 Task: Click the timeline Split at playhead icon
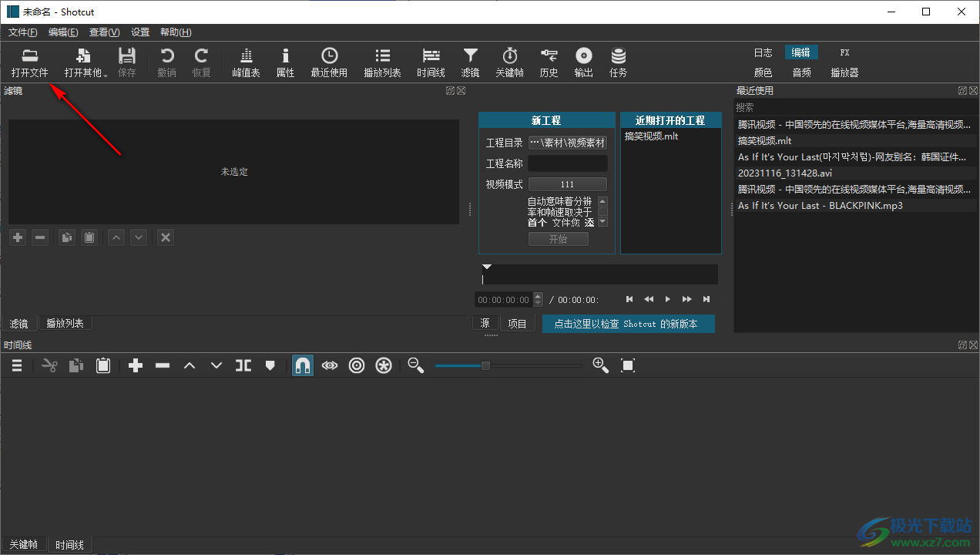pyautogui.click(x=243, y=365)
